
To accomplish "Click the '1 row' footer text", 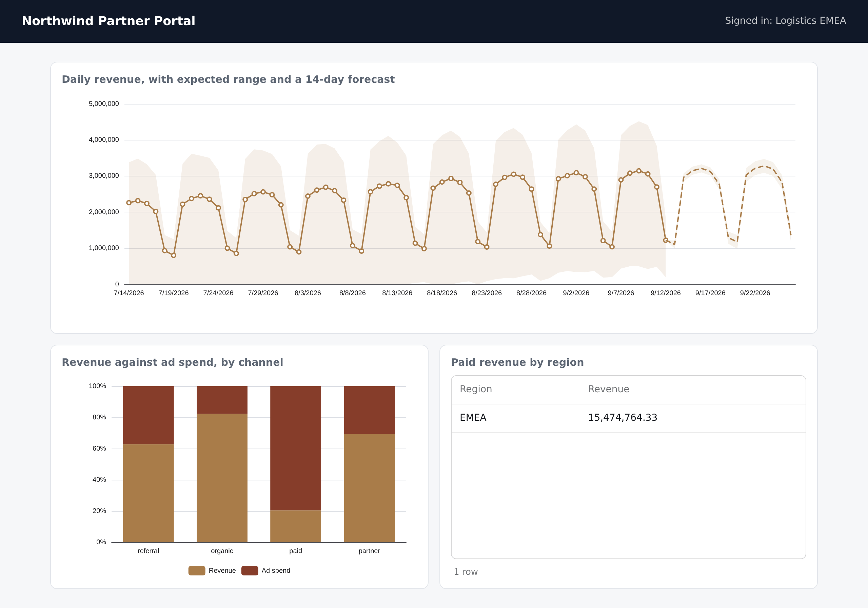I will [x=466, y=572].
